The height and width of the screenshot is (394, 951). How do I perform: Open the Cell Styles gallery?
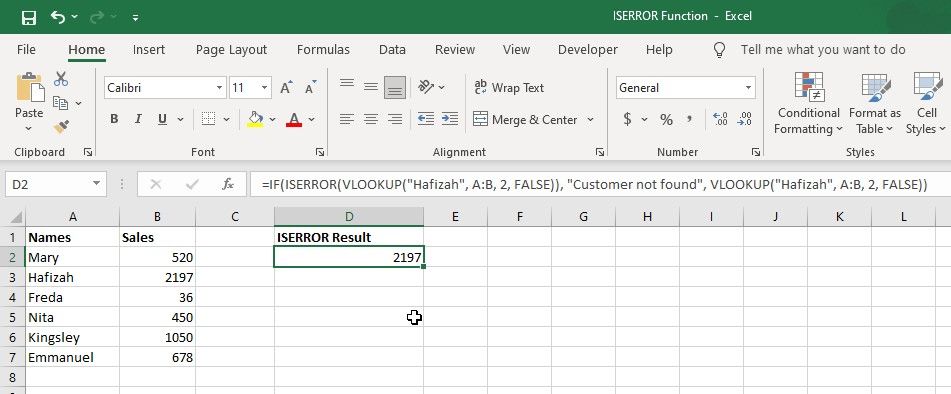click(x=926, y=103)
